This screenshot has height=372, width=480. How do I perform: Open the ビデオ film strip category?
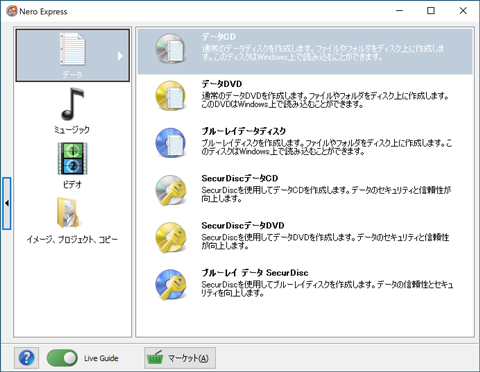point(72,159)
